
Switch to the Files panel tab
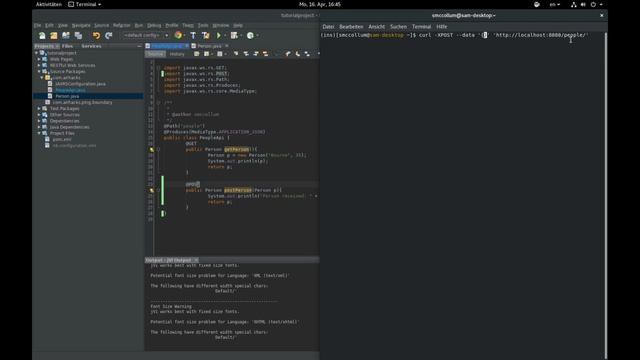point(67,46)
